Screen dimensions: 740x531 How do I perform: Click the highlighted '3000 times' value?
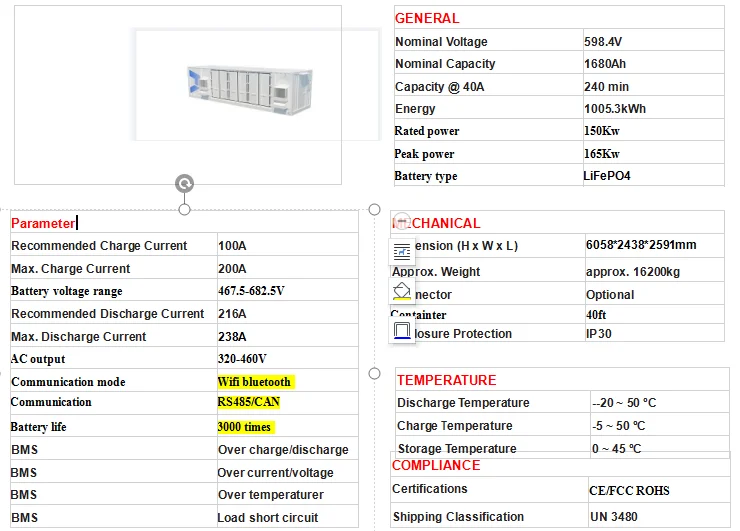[x=245, y=427]
